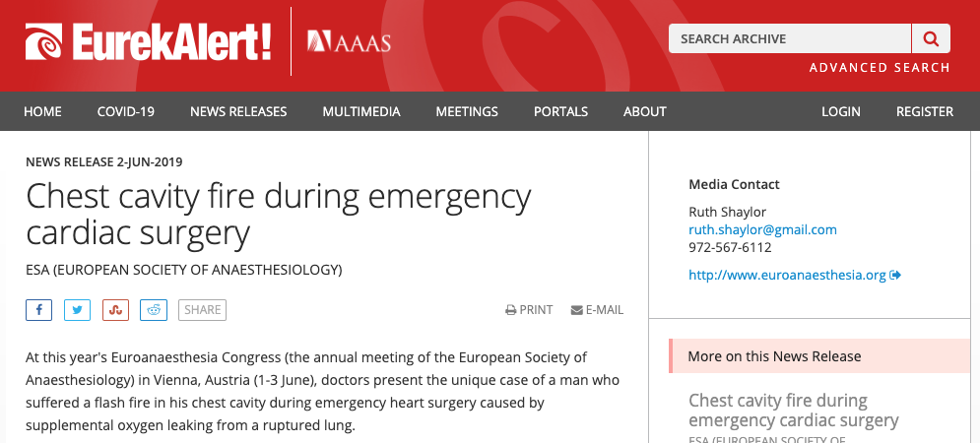Click the search magnifier icon button
980x443 pixels.
pyautogui.click(x=931, y=38)
